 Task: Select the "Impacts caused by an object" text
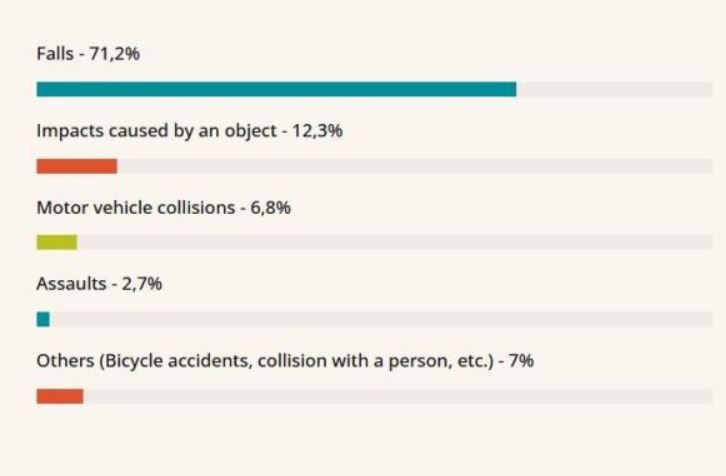point(156,131)
